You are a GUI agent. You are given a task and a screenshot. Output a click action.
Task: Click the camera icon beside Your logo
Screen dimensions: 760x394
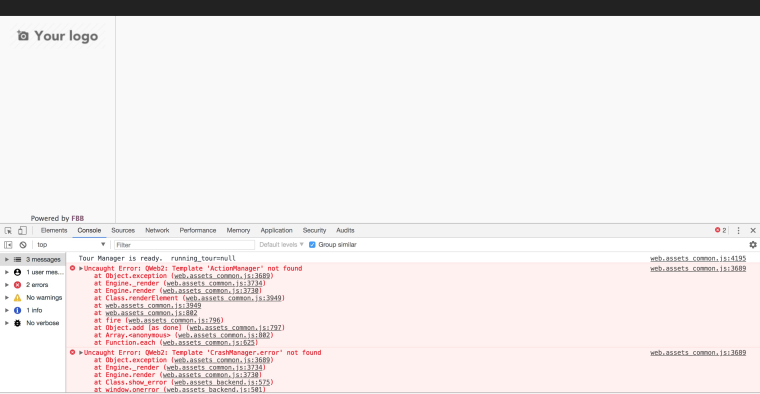[x=23, y=36]
